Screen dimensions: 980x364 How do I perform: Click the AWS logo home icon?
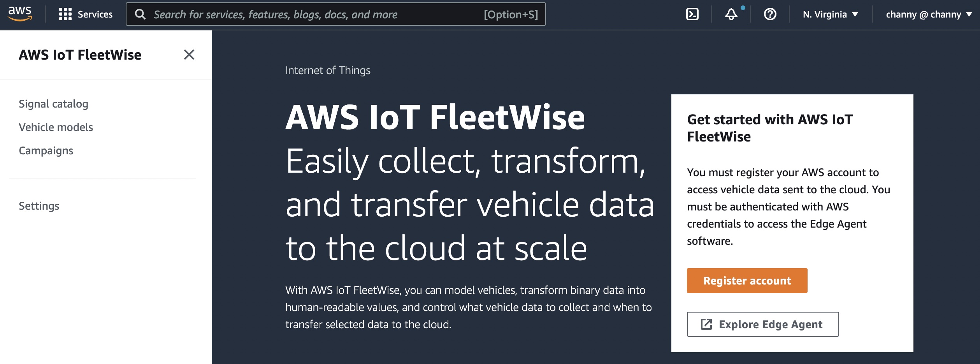click(20, 14)
